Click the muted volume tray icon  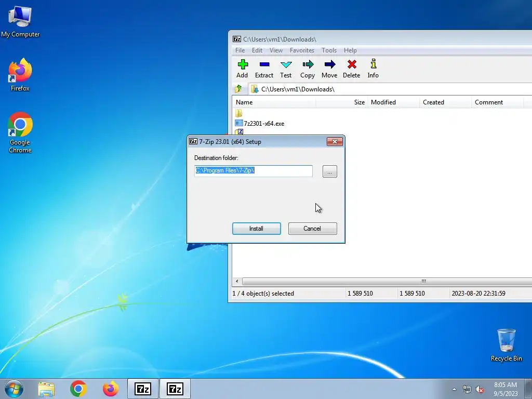(x=480, y=389)
